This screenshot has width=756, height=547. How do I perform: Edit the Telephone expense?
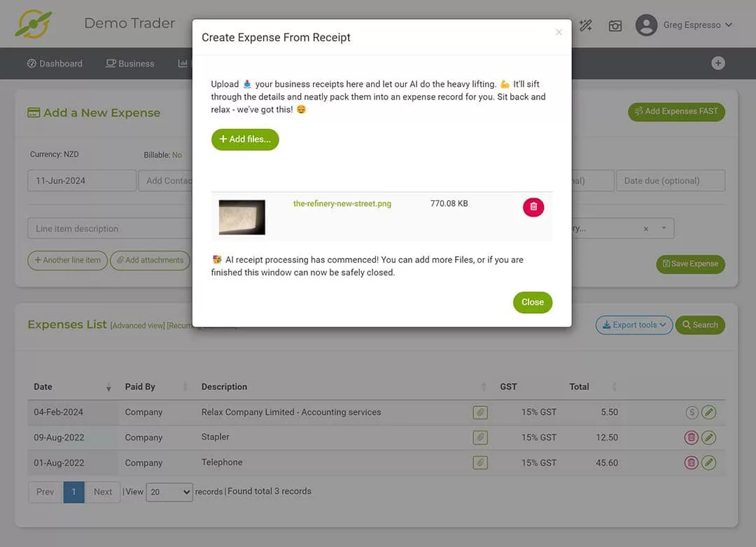point(708,462)
